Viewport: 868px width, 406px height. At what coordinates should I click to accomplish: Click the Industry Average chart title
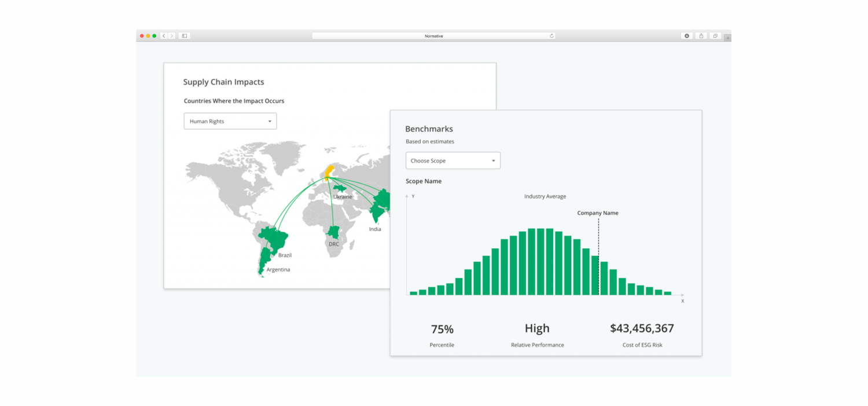tap(545, 196)
